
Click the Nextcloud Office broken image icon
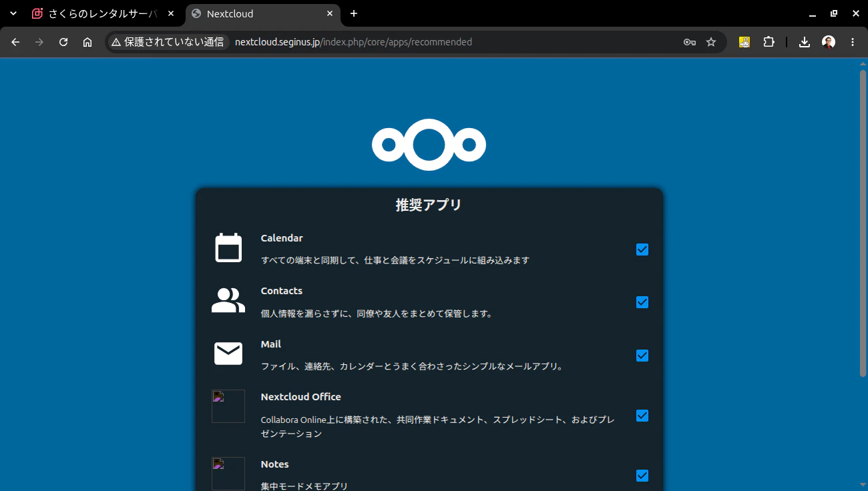tap(228, 406)
